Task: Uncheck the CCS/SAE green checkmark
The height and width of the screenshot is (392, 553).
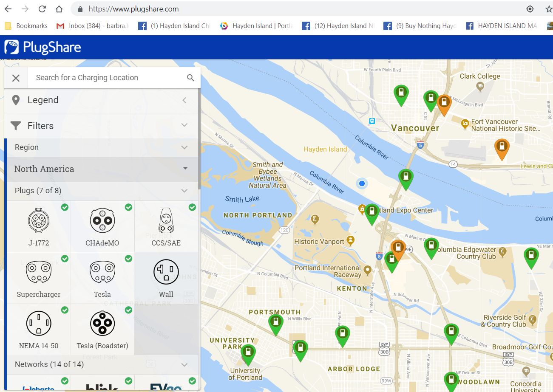Action: click(192, 207)
